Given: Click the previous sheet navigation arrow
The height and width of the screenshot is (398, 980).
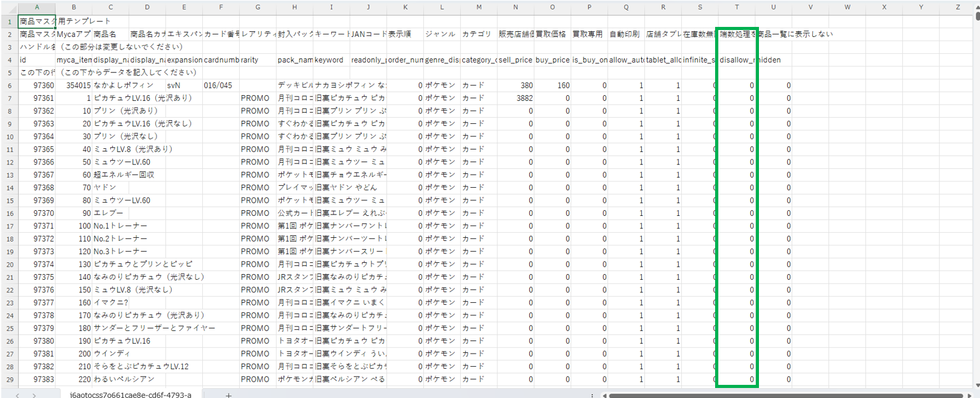Looking at the screenshot, I should point(18,395).
